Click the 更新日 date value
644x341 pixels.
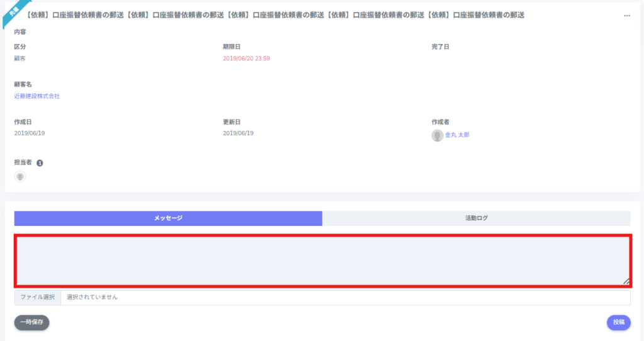tap(238, 133)
